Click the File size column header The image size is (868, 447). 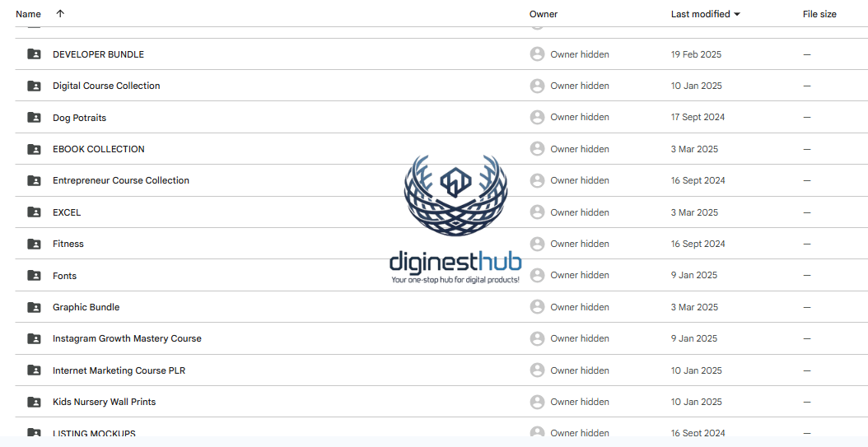coord(819,14)
